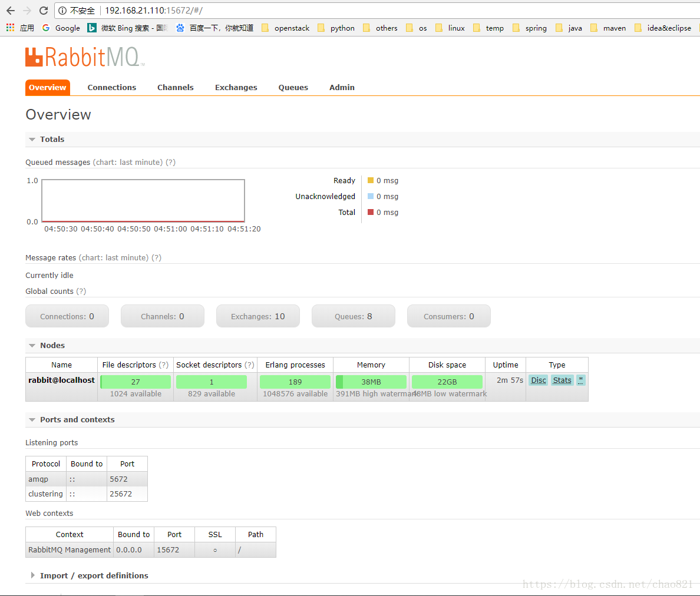Viewport: 700px width, 596px height.
Task: Click the 22GB disk space bar
Action: [x=447, y=382]
